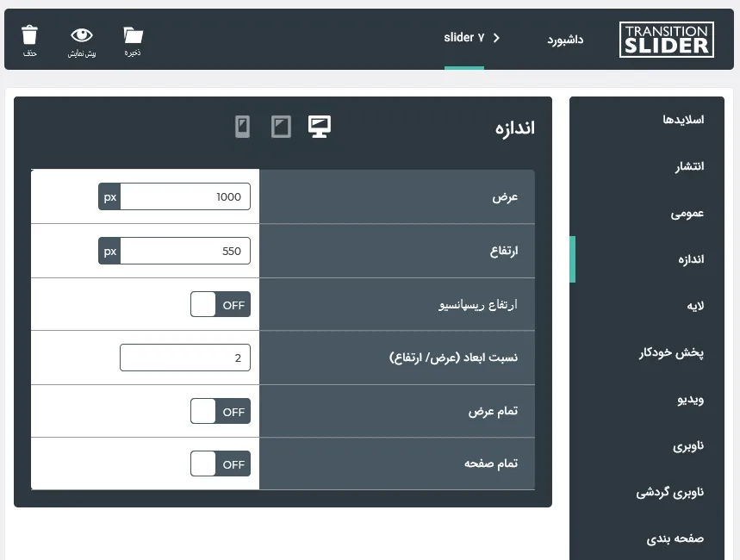Image resolution: width=740 pixels, height=560 pixels.
Task: Click the px unit next to width
Action: click(109, 196)
